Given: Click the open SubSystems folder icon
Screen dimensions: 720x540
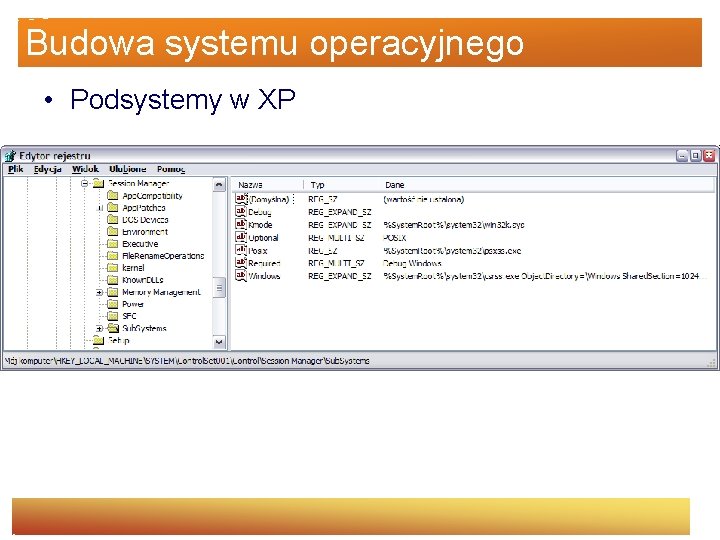Looking at the screenshot, I should coord(113,328).
